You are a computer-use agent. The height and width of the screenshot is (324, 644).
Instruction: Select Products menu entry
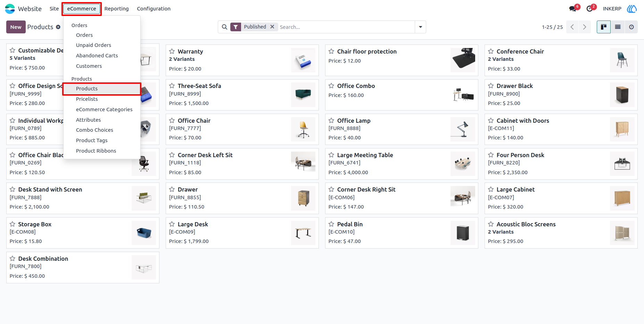[102, 89]
